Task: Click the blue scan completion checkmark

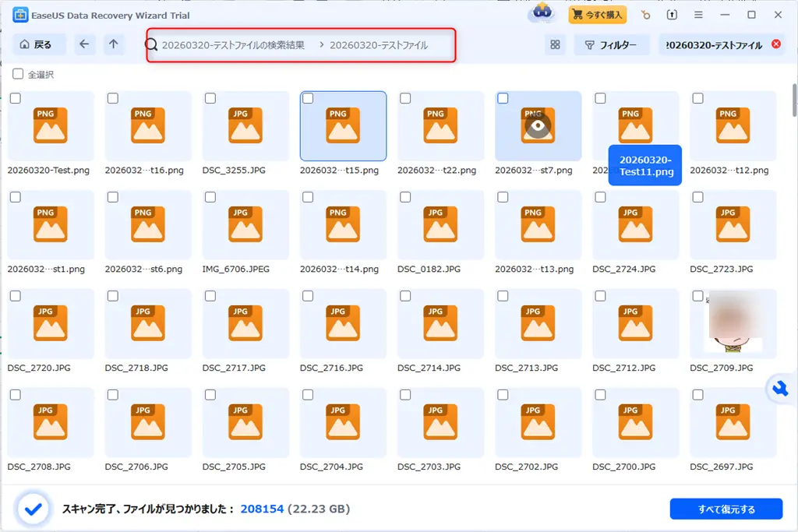Action: point(31,508)
